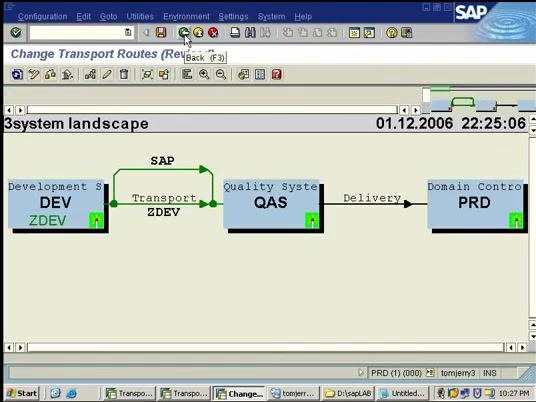The image size is (536, 402).
Task: Open the command field history dropdown
Action: 128,33
